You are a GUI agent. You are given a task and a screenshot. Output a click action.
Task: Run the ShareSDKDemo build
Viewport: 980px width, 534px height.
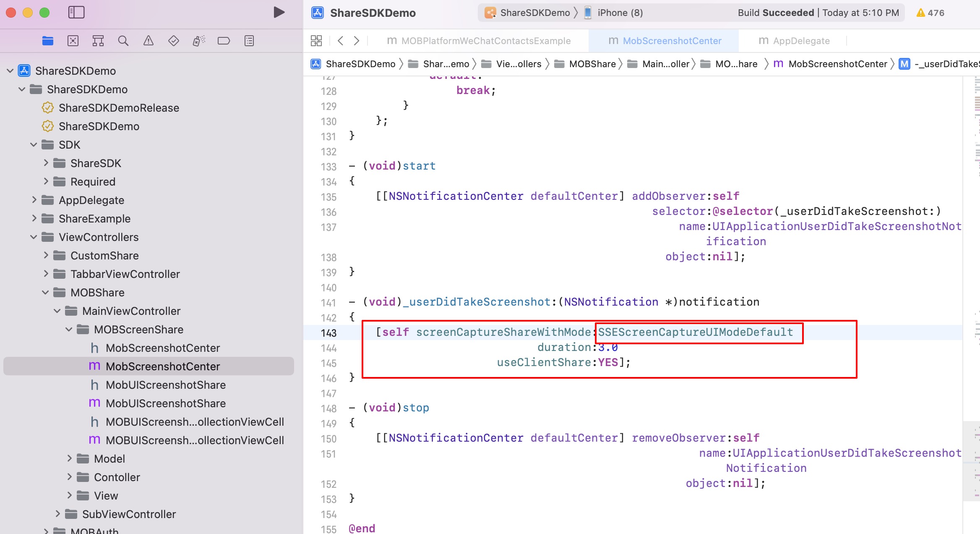279,13
